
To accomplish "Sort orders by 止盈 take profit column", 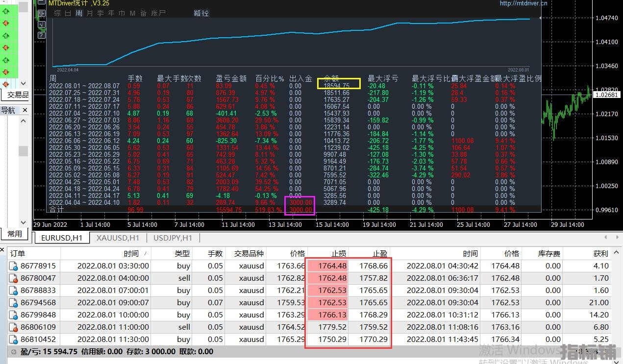I will 369,253.
